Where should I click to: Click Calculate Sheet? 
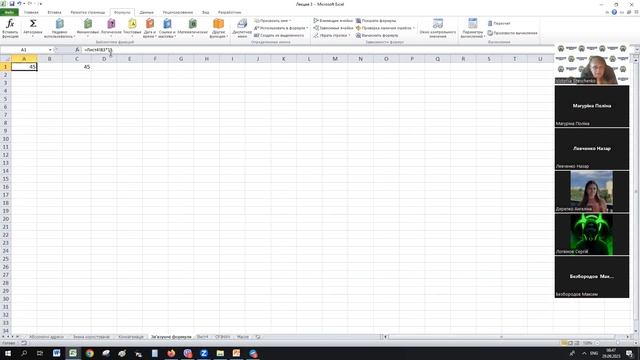(512, 33)
